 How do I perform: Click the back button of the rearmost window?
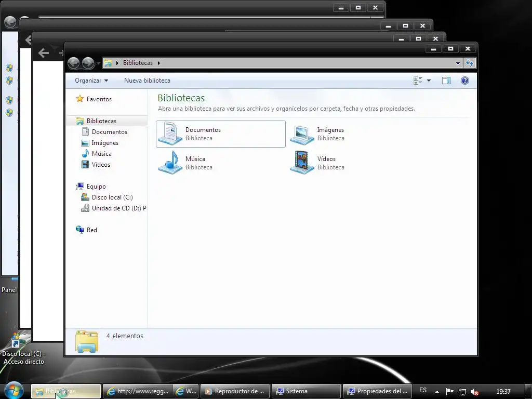[10, 22]
